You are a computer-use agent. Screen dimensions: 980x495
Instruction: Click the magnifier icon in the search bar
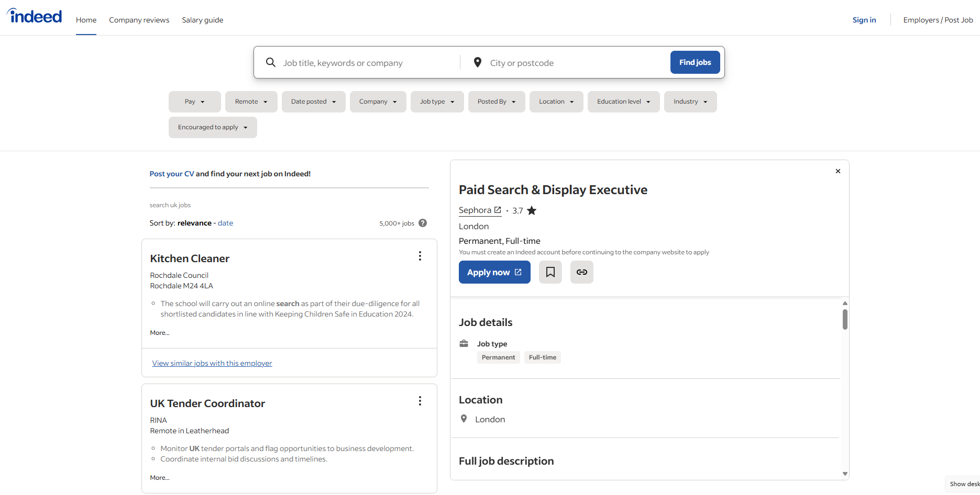click(x=271, y=62)
